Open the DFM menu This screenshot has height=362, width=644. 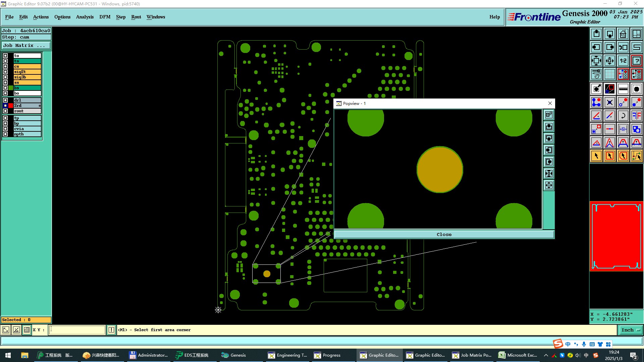tap(105, 17)
